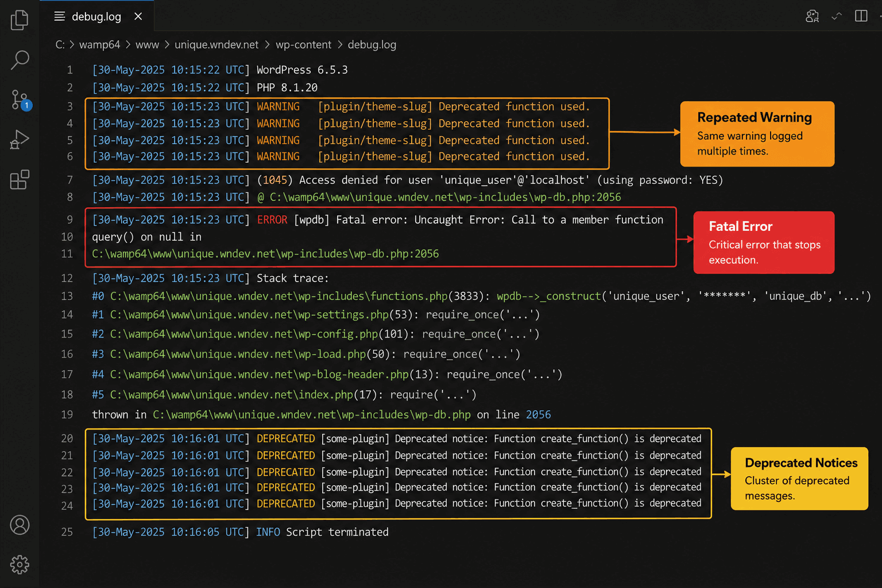Screen dimensions: 882x588
Task: Open wp-db.php:2056 path link on line 11
Action: (265, 253)
